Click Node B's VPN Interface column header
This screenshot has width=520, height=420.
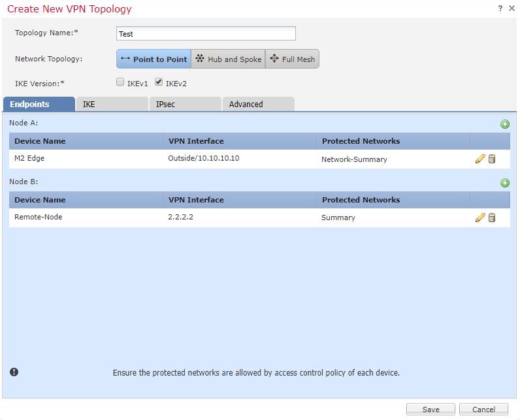[240, 200]
